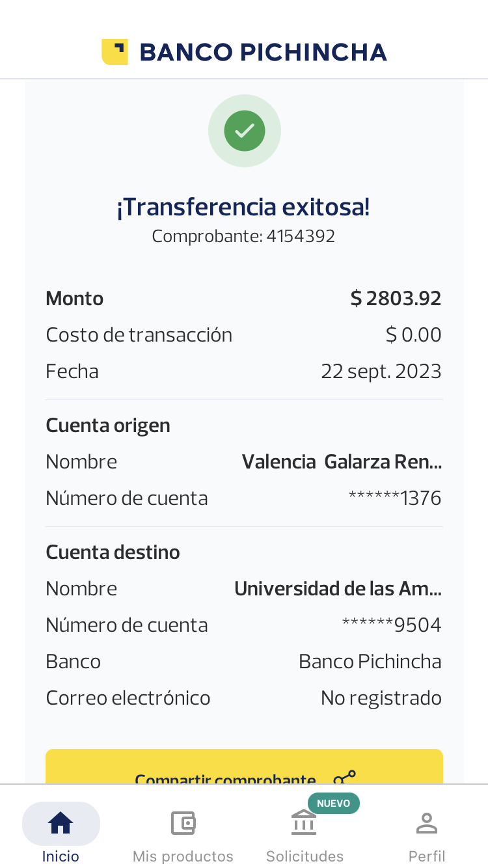This screenshot has width=488, height=868.
Task: Tap the share icon on the yellow button
Action: (x=344, y=778)
